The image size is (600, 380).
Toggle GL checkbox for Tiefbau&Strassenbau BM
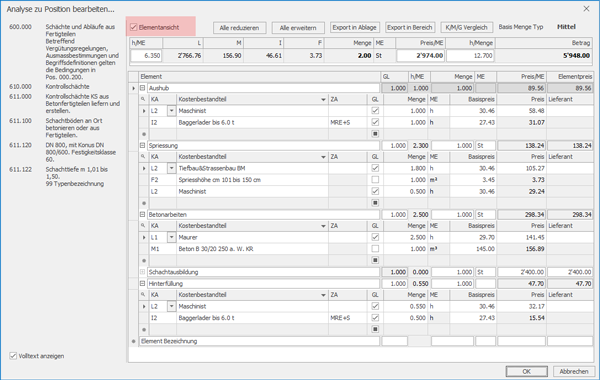pos(375,168)
